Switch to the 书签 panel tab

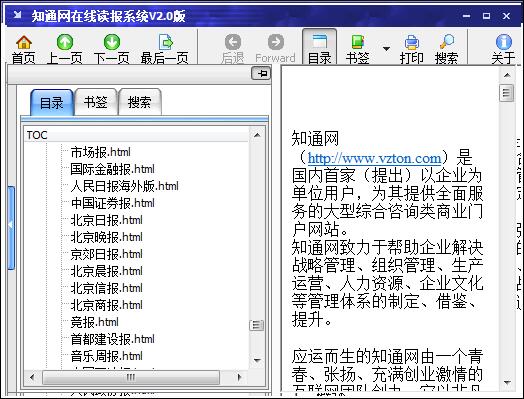coord(96,102)
